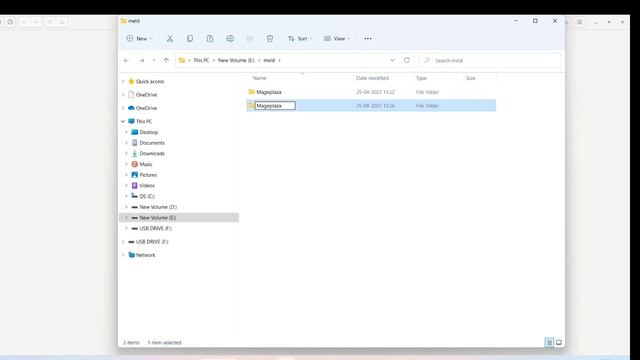Screen dimensions: 640x360
Task: Click New Volume (E:) in breadcrumb
Action: 236,60
